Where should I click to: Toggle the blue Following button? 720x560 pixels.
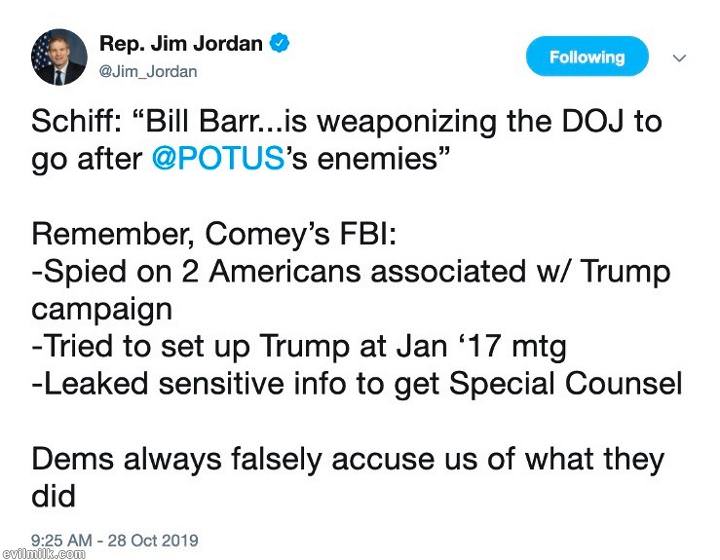pos(587,57)
